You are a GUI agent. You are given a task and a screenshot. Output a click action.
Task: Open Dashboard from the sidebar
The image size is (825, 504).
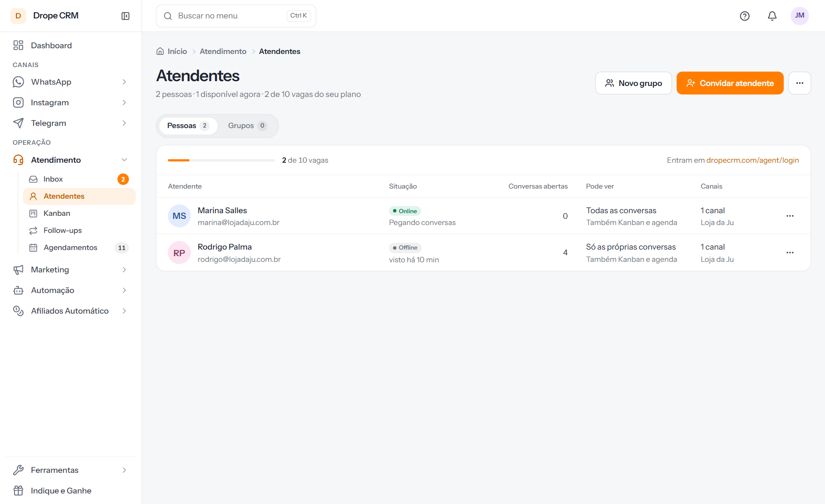(x=71, y=46)
